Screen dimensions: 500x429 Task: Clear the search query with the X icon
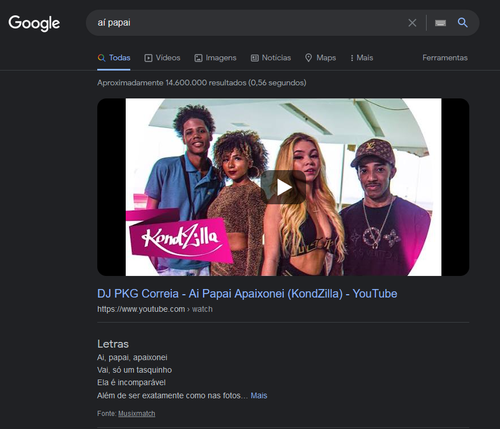(x=412, y=23)
